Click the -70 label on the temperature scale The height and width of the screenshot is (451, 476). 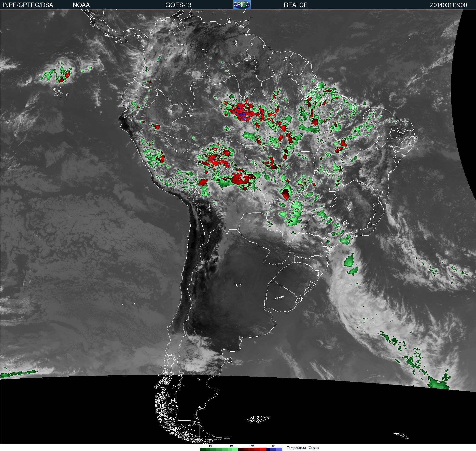point(251,446)
